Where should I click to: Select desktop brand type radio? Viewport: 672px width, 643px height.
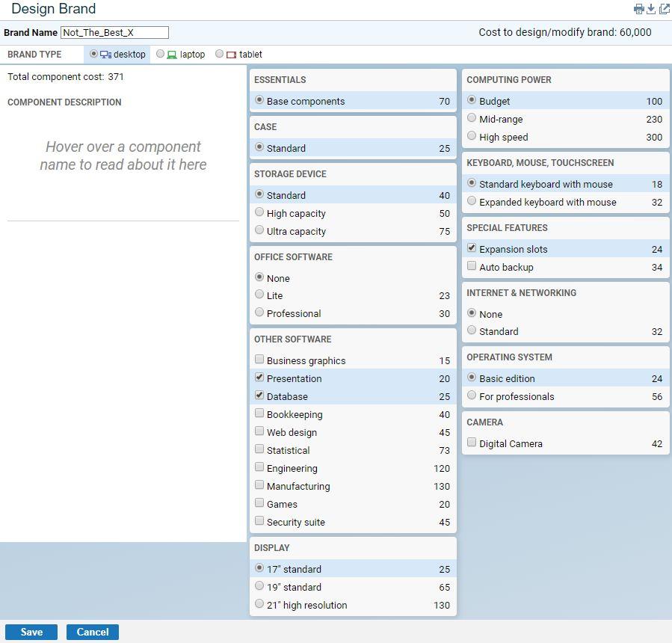[x=93, y=54]
